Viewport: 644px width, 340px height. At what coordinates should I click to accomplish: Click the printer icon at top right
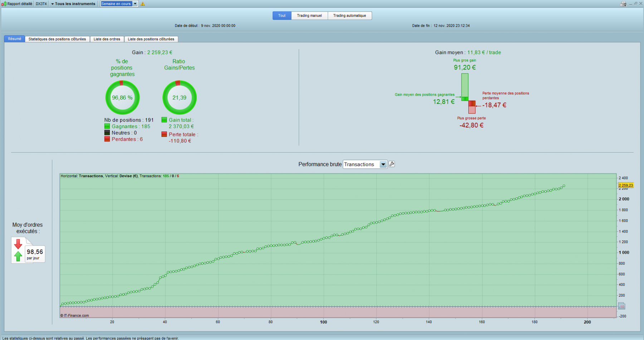point(623,4)
